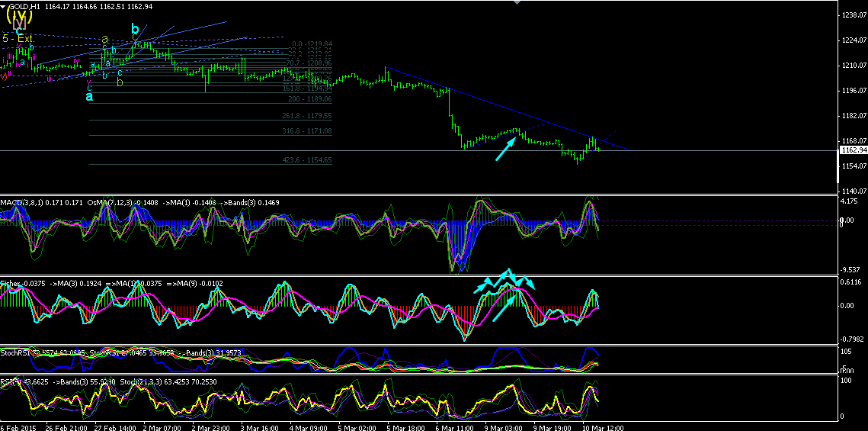The width and height of the screenshot is (868, 431).
Task: Click the 1140.07 price axis value
Action: click(x=854, y=190)
